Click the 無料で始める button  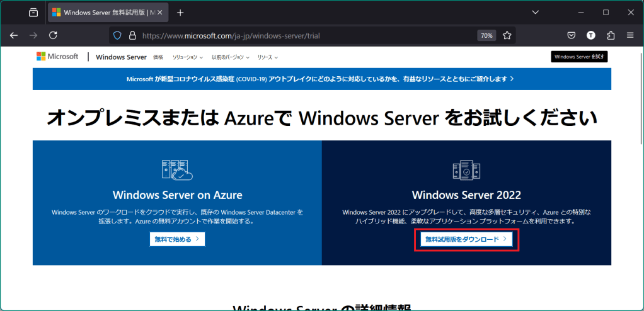coord(177,239)
